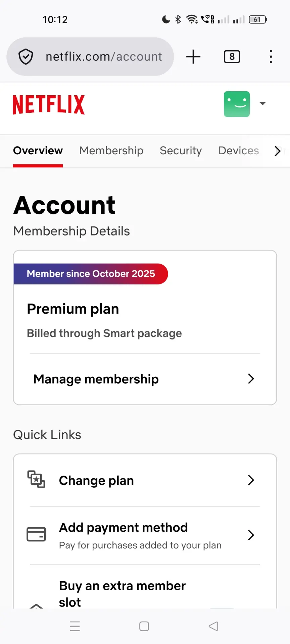Tap the site security shield icon
The image size is (290, 644).
(x=26, y=57)
